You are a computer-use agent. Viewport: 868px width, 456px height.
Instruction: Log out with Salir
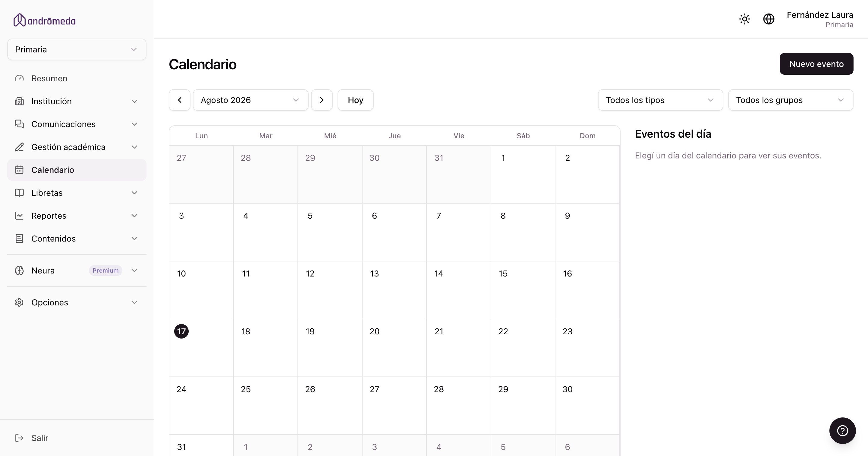click(x=77, y=438)
